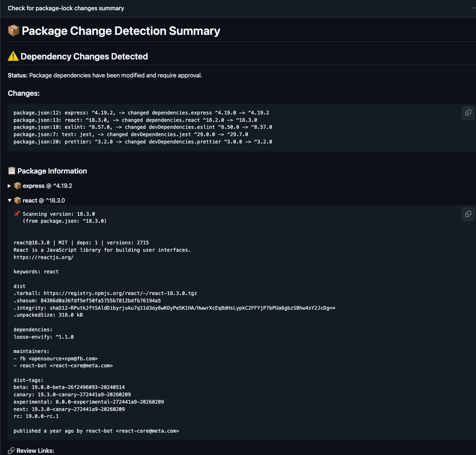The width and height of the screenshot is (476, 455).
Task: Click the package icon beside express
Action: point(17,186)
